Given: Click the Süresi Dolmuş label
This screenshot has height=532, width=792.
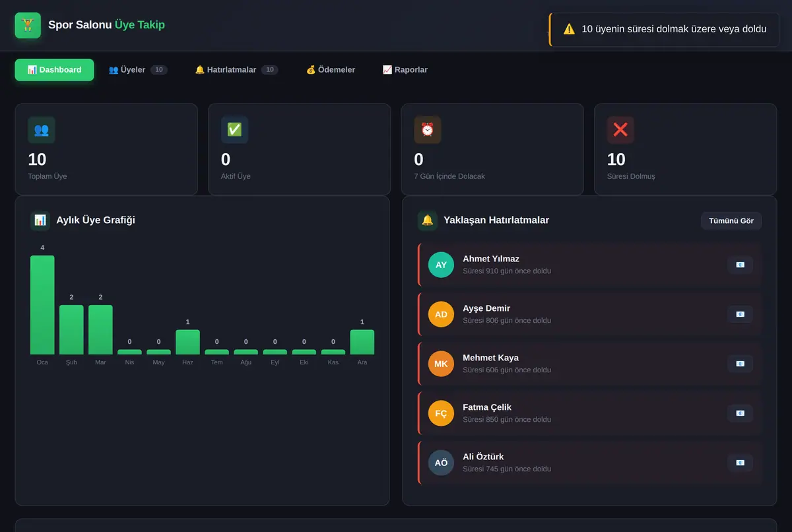Looking at the screenshot, I should pos(631,176).
